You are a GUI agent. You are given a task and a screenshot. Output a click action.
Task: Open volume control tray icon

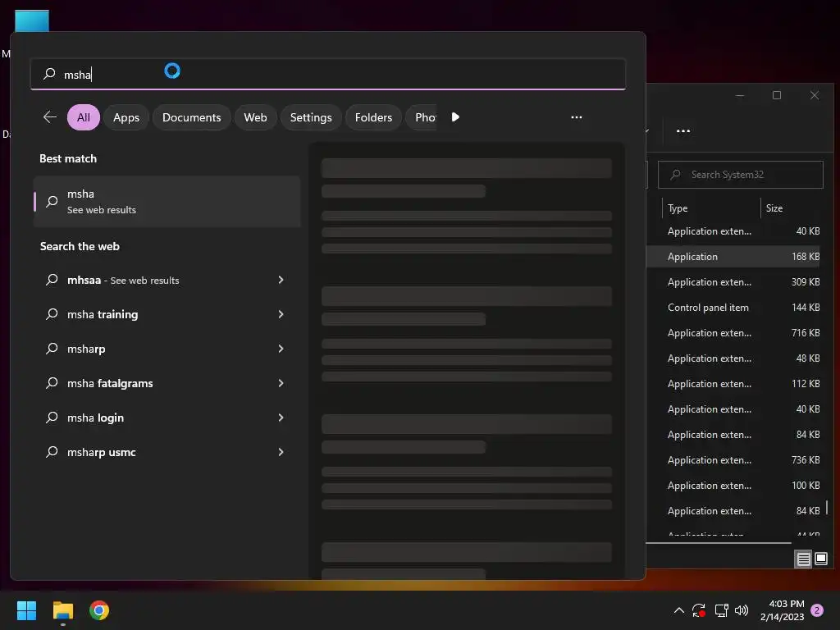[x=742, y=610]
